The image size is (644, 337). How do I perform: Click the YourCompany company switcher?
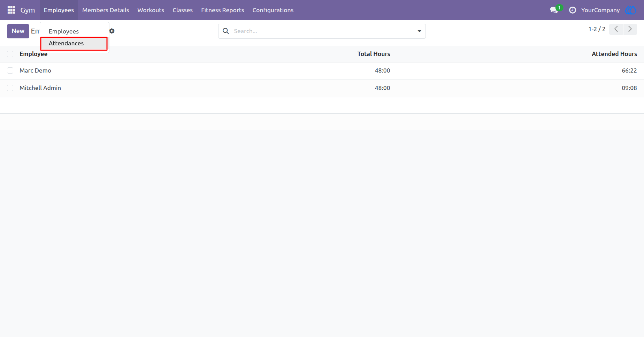coord(600,10)
